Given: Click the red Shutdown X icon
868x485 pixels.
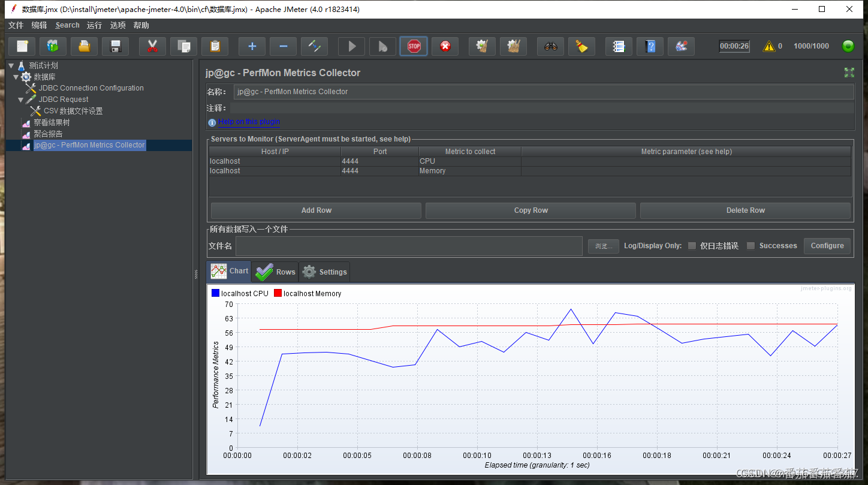Looking at the screenshot, I should (445, 46).
